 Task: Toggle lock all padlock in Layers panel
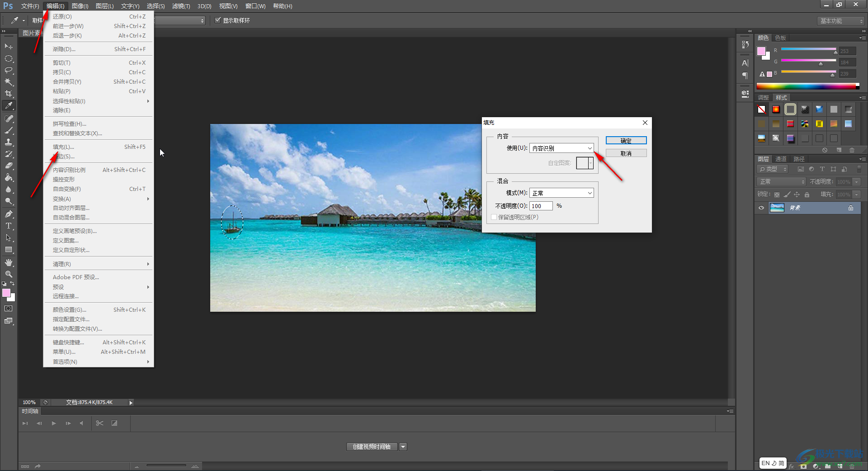[807, 195]
